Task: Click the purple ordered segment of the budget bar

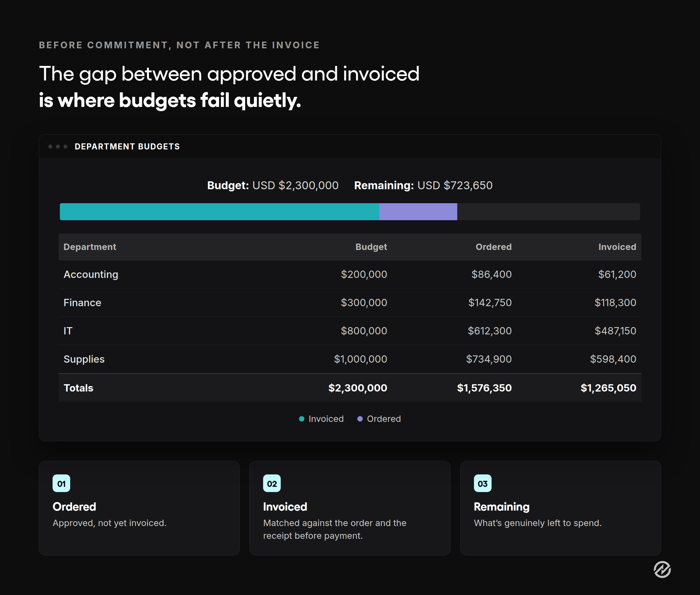Action: [418, 212]
